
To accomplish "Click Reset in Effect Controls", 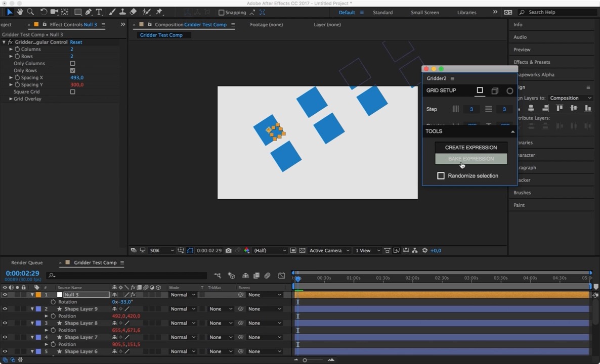I will coord(76,42).
